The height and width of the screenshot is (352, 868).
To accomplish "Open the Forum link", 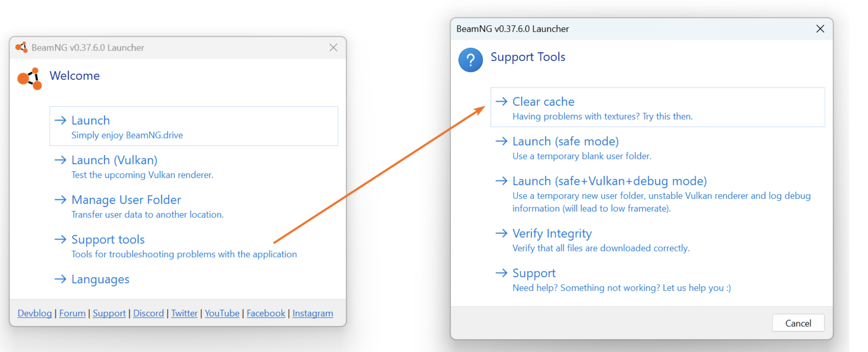I will [72, 313].
